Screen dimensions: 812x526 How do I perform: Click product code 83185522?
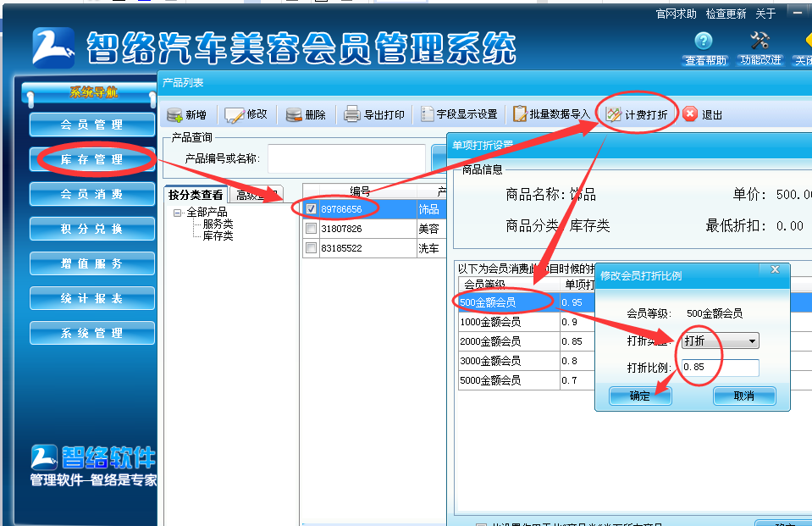[x=341, y=249]
